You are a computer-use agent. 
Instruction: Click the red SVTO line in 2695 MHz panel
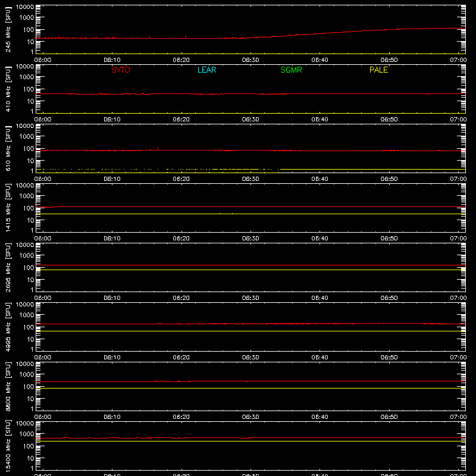[x=250, y=265]
